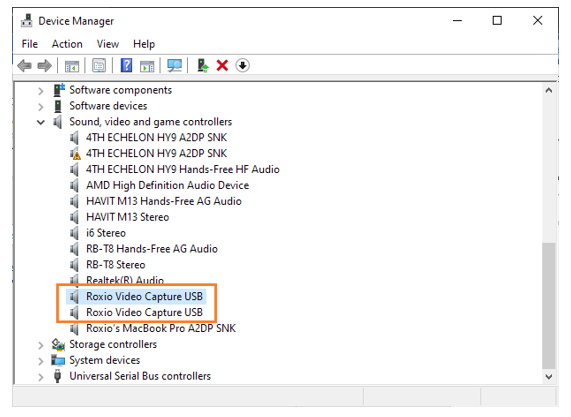Expand the Storage controllers category
This screenshot has width=571, height=417.
[x=41, y=345]
